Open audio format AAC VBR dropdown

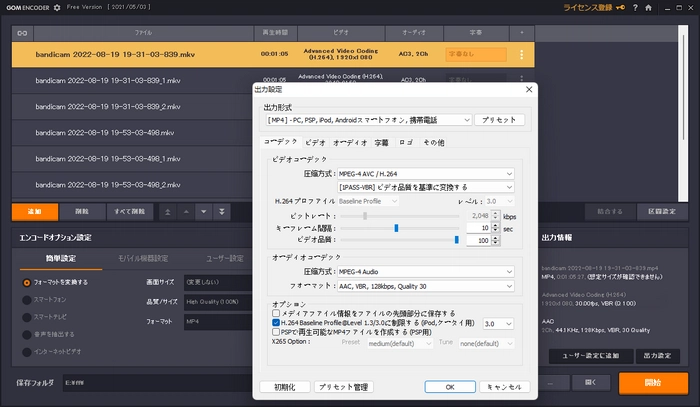pyautogui.click(x=509, y=284)
